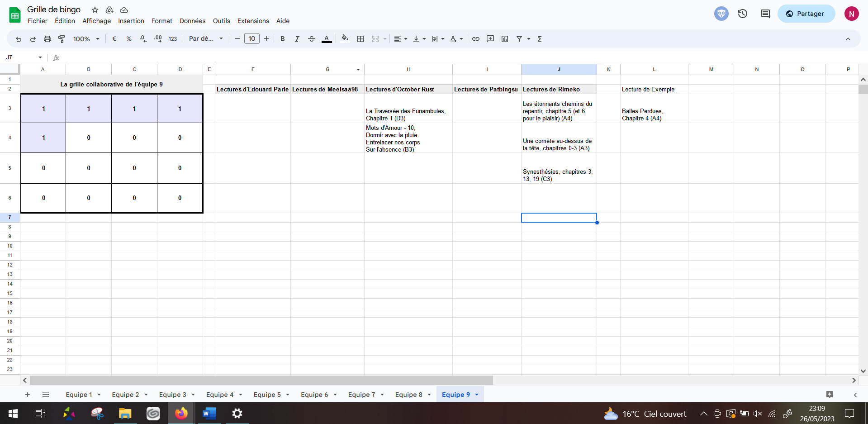Click the Undo arrow icon
The width and height of the screenshot is (868, 424).
(19, 39)
